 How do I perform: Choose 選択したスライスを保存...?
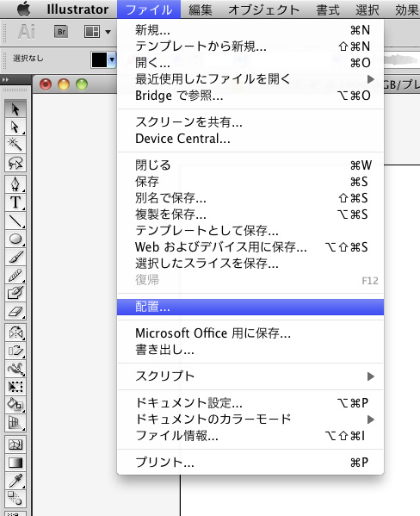tap(250, 264)
